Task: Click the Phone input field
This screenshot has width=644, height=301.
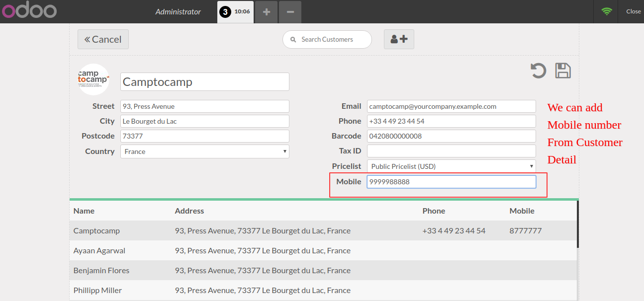Action: 452,121
